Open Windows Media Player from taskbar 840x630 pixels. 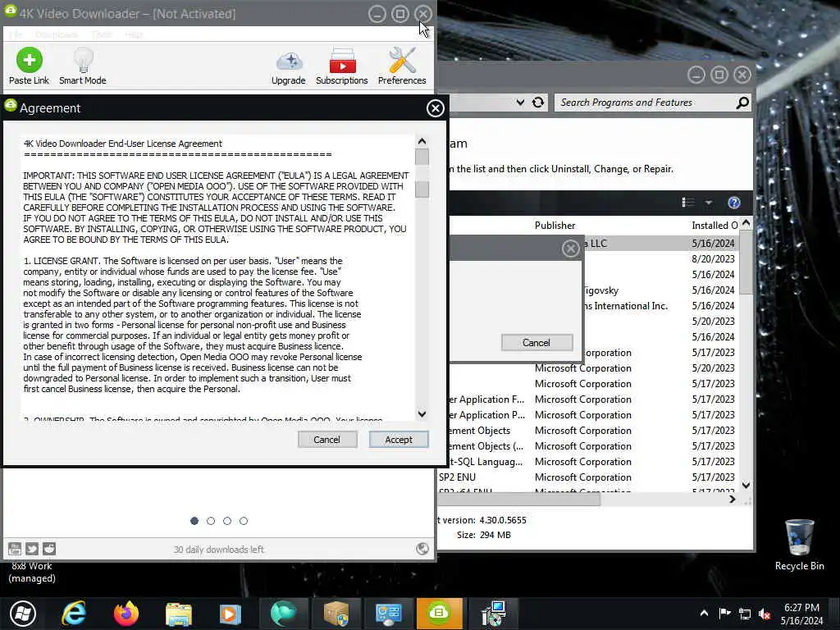(x=231, y=614)
